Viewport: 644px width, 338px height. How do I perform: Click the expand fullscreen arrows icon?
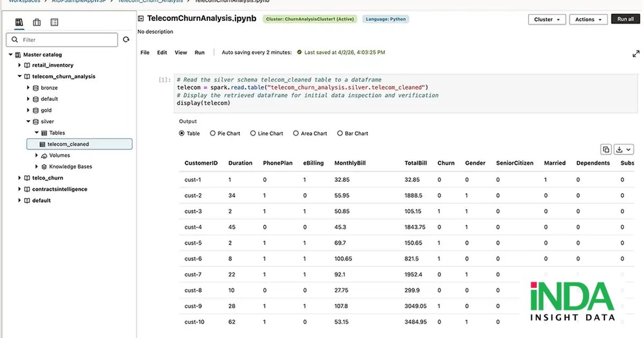636,54
